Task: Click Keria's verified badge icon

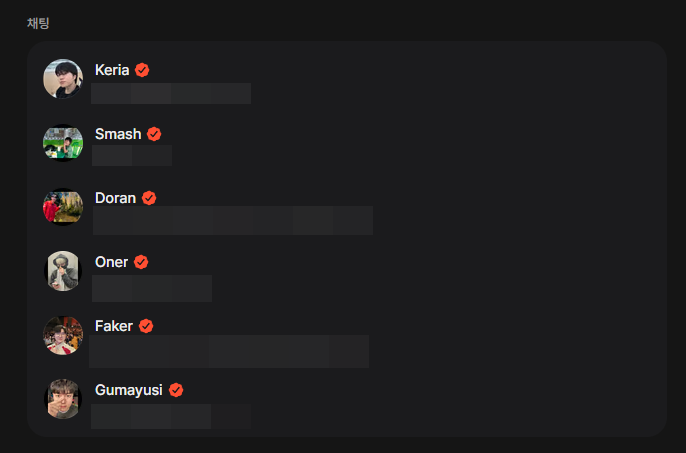Action: click(x=142, y=70)
